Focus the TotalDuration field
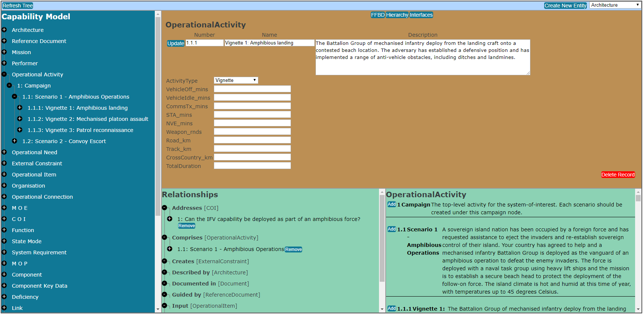This screenshot has height=314, width=644. click(x=252, y=166)
